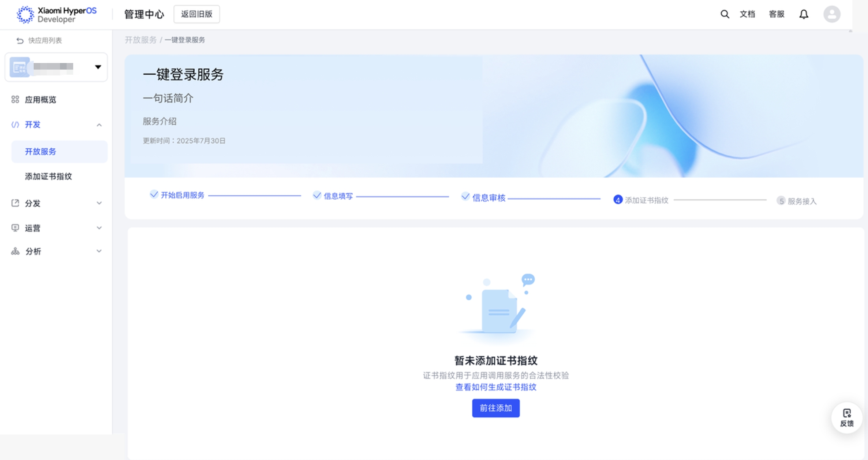Click the search magnifier icon
The height and width of the screenshot is (460, 868).
(725, 14)
